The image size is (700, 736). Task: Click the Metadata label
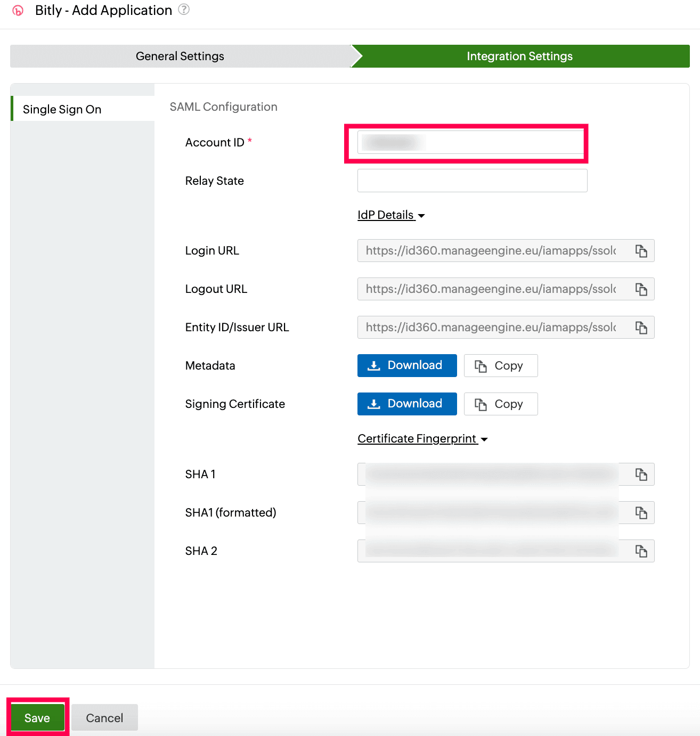pos(210,366)
